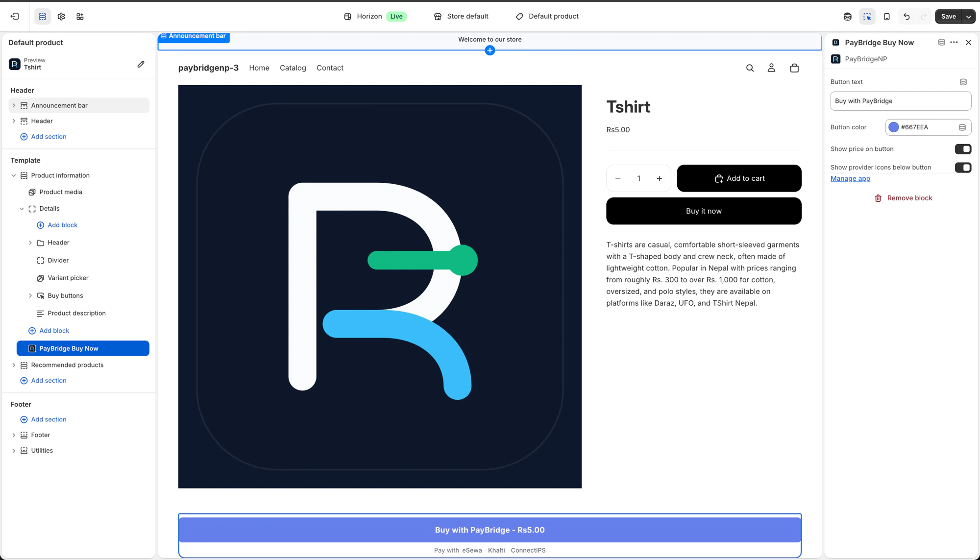
Task: Switch to mobile preview icon
Action: [x=887, y=16]
